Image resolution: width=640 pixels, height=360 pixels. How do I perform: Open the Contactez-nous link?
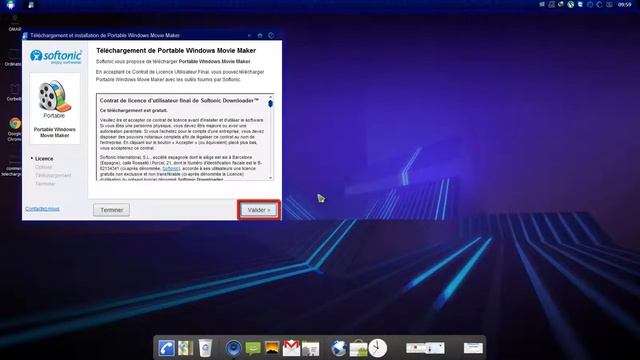tap(42, 209)
